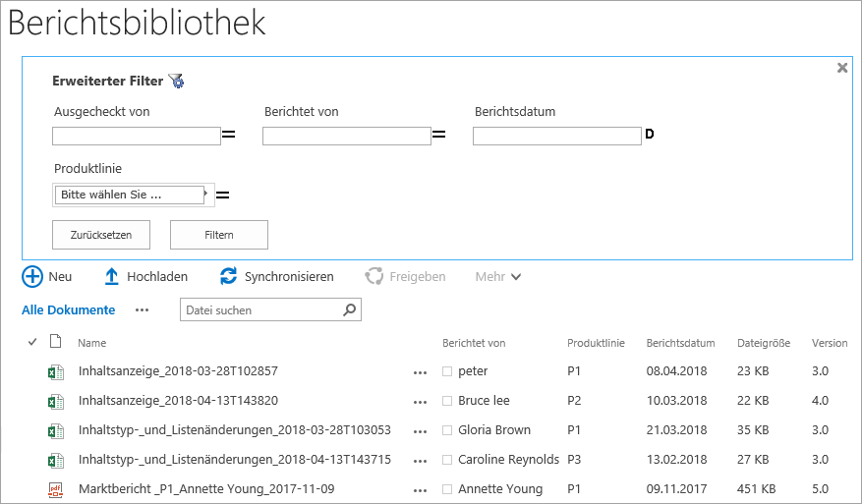This screenshot has height=504, width=862.
Task: Open file Inhaltstyp-_und_Listenänderungen_2018-04-13T143715
Action: pos(235,460)
